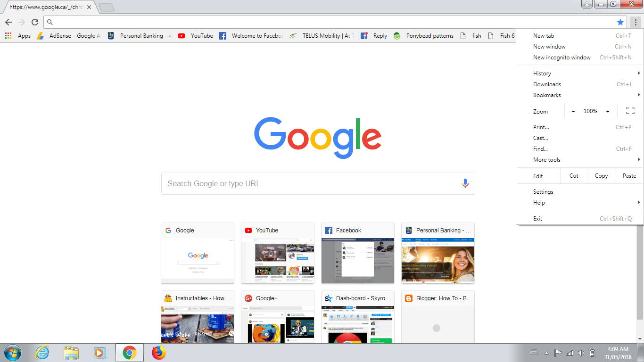
Task: Open the Ponybead patterns bookmark
Action: [423, 36]
